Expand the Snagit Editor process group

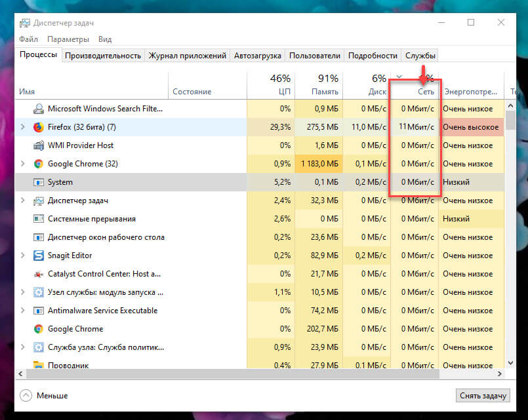[x=24, y=256]
